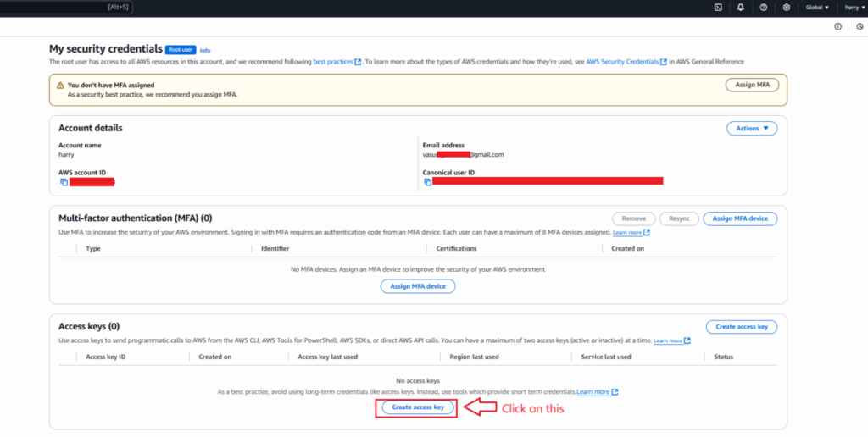
Task: Sort by Access key last used column
Action: click(328, 357)
